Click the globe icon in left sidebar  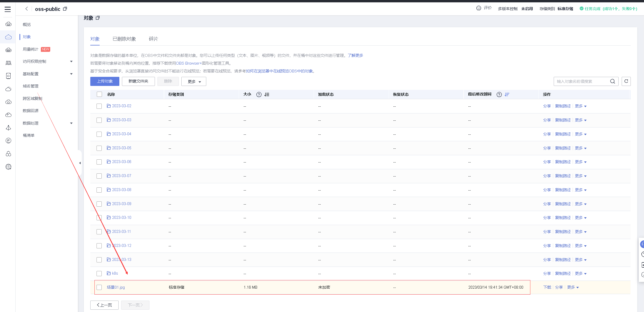[x=8, y=167]
